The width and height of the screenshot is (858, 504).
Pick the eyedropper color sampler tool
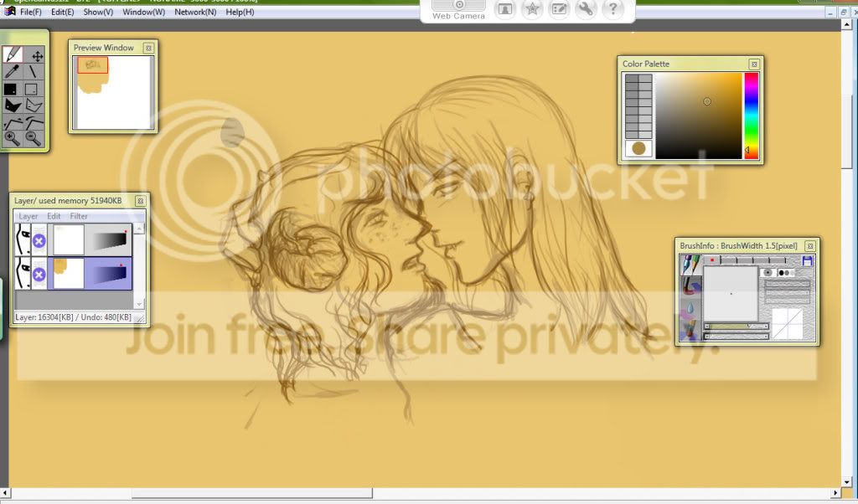click(13, 72)
